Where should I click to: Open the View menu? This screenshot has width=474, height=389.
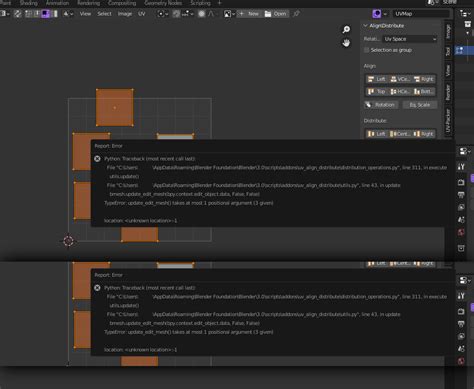pyautogui.click(x=85, y=14)
